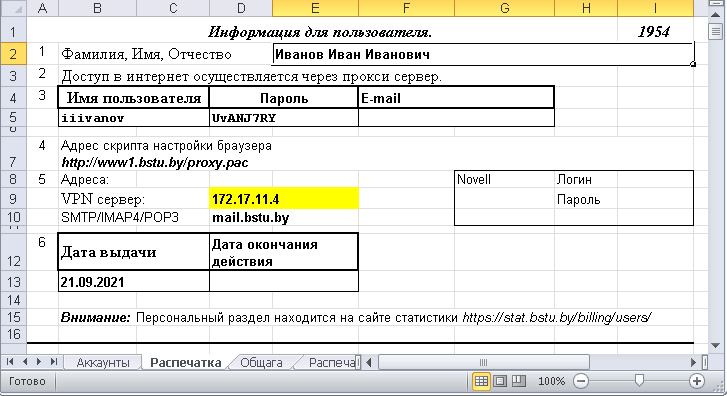Select the Распечатка sheet tab
The image size is (727, 396).
click(x=185, y=363)
